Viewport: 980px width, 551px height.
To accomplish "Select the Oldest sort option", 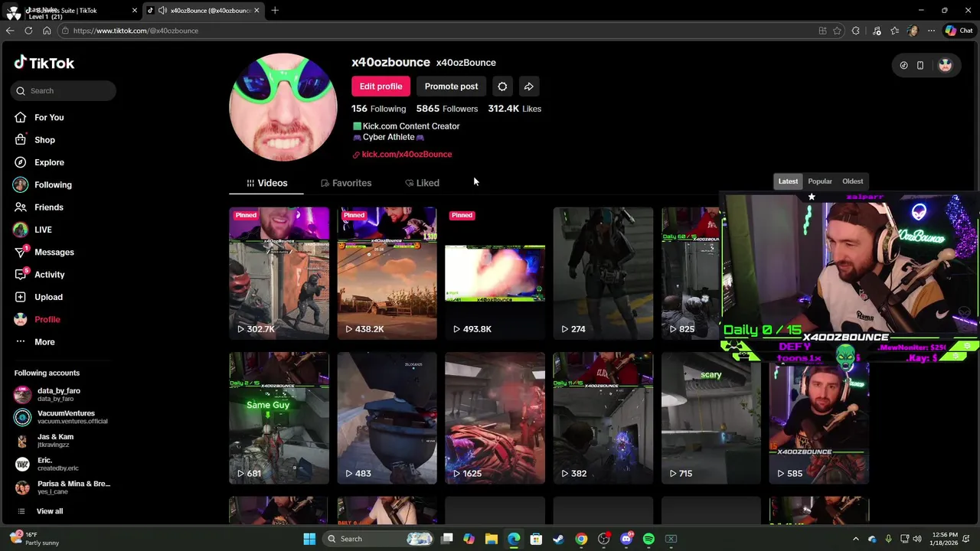I will pyautogui.click(x=852, y=181).
